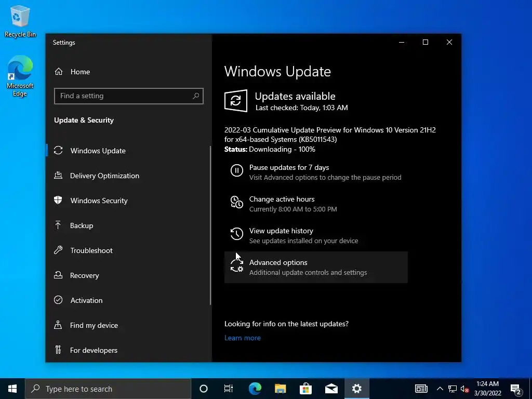Show hidden tray icons chevron
The image size is (532, 399).
point(440,389)
